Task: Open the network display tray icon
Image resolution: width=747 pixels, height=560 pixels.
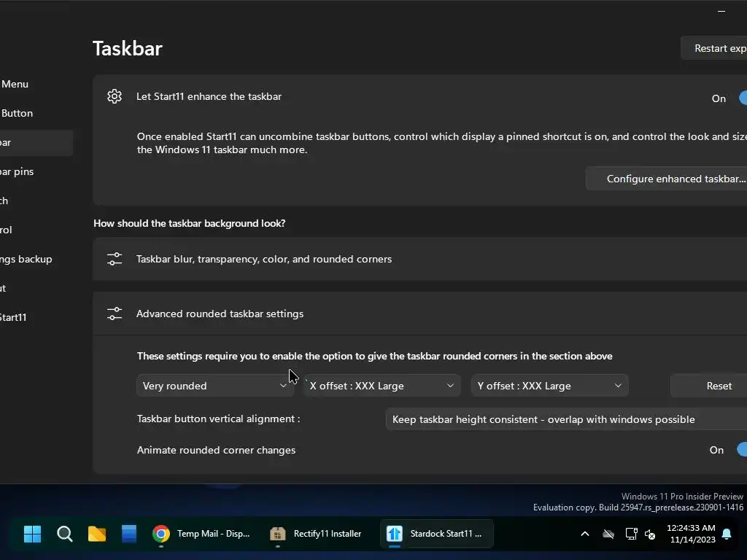Action: click(631, 534)
